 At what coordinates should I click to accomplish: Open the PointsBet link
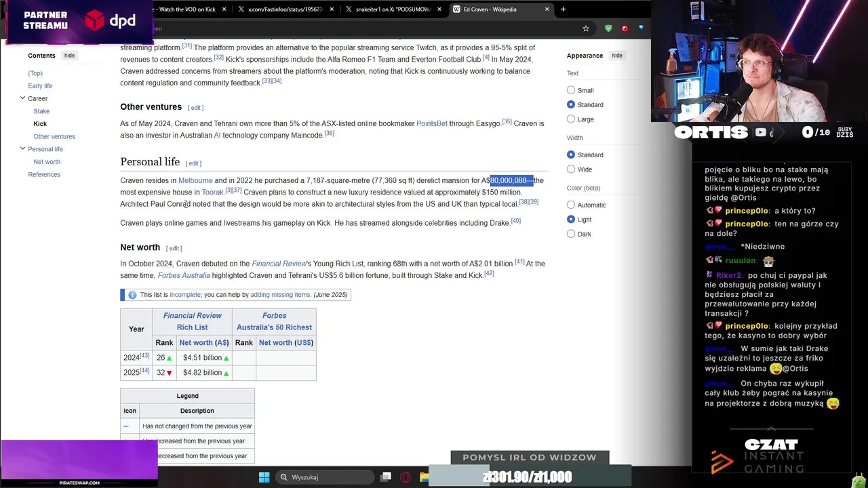point(432,123)
